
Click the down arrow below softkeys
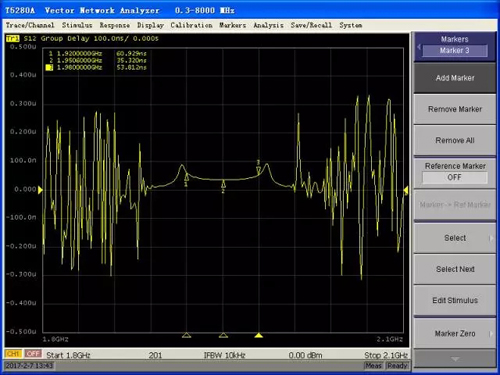pos(455,359)
